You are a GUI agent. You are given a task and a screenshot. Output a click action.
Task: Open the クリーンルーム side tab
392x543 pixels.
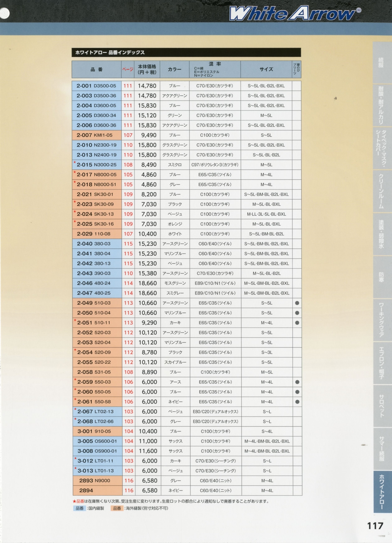[382, 191]
